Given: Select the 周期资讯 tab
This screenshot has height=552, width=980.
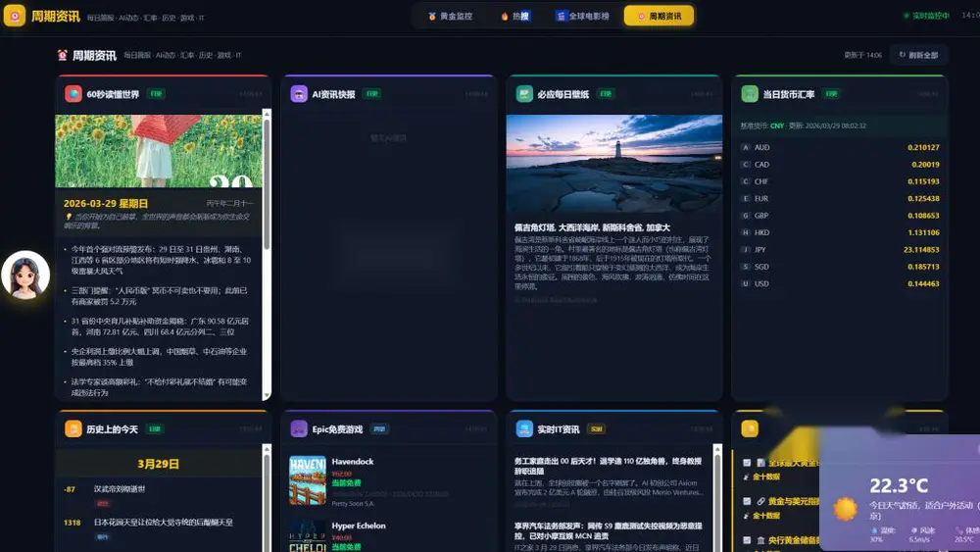Looking at the screenshot, I should click(659, 17).
